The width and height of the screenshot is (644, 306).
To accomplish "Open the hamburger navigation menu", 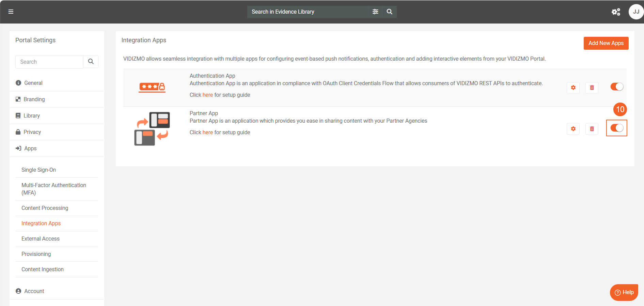I will point(11,12).
